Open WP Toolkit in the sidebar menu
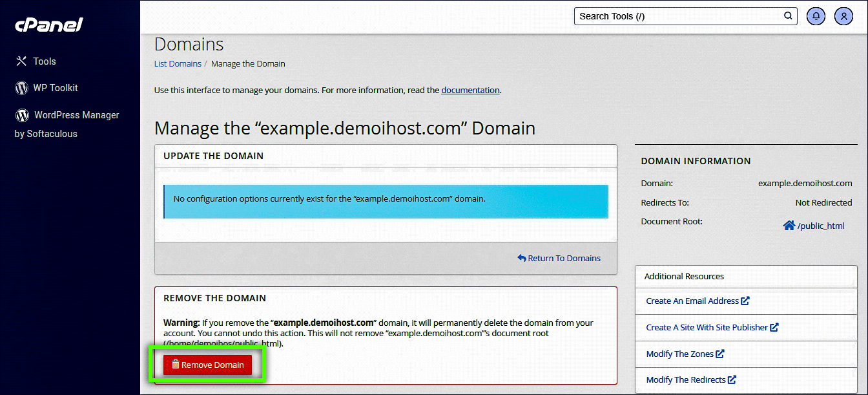The image size is (868, 395). [56, 88]
